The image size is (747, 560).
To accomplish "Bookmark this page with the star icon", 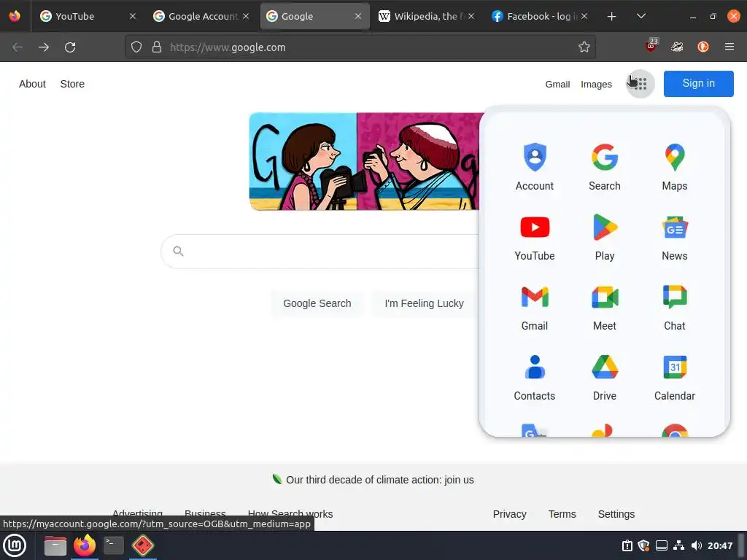I will pos(584,47).
